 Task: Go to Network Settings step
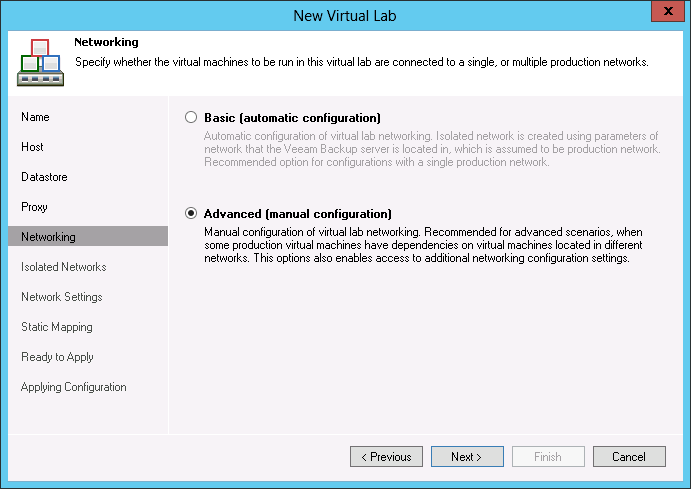[x=61, y=297]
